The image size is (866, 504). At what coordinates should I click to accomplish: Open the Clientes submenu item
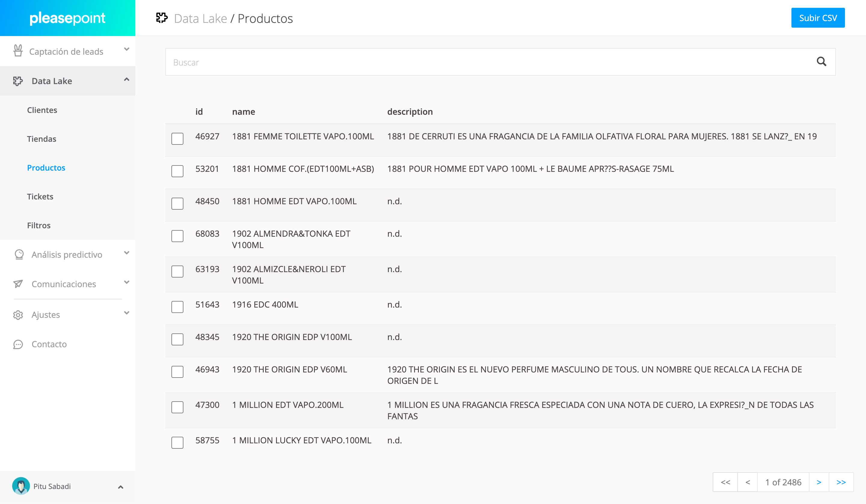pyautogui.click(x=42, y=110)
